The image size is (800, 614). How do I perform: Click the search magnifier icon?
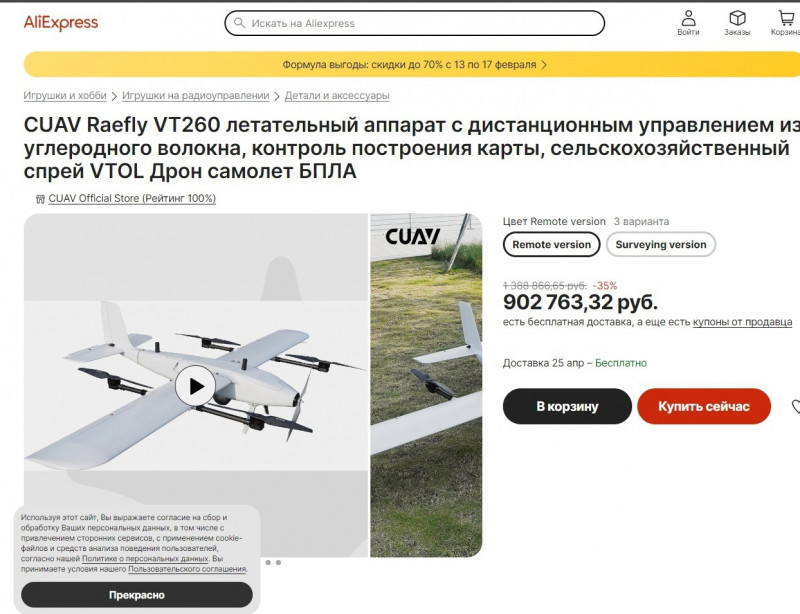click(x=239, y=23)
